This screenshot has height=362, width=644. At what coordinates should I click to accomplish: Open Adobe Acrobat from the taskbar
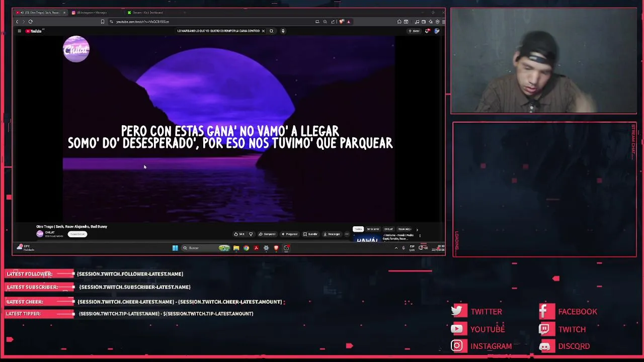tap(256, 248)
